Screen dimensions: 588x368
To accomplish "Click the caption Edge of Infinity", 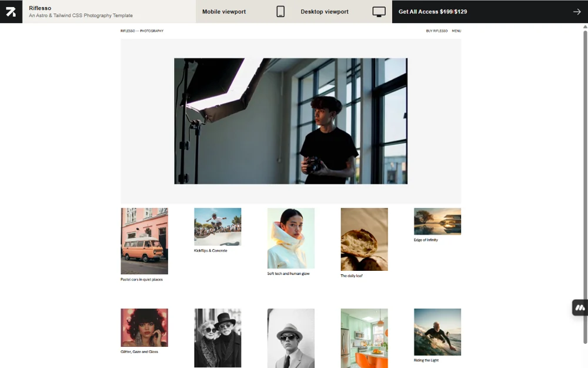I will click(x=426, y=240).
